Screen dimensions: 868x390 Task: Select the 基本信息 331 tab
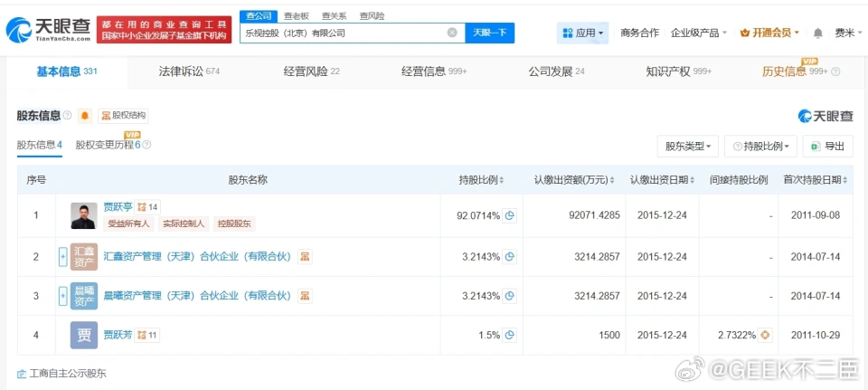point(67,71)
